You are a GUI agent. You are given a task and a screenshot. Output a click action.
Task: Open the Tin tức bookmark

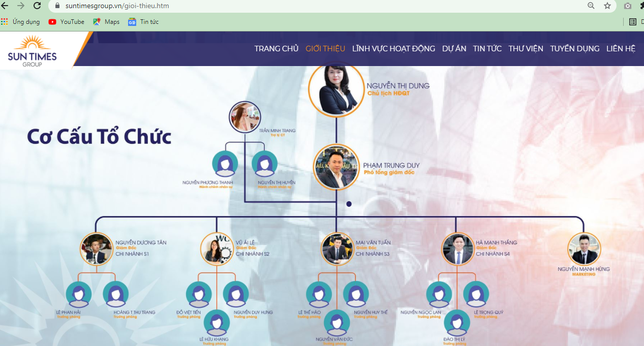pyautogui.click(x=143, y=22)
